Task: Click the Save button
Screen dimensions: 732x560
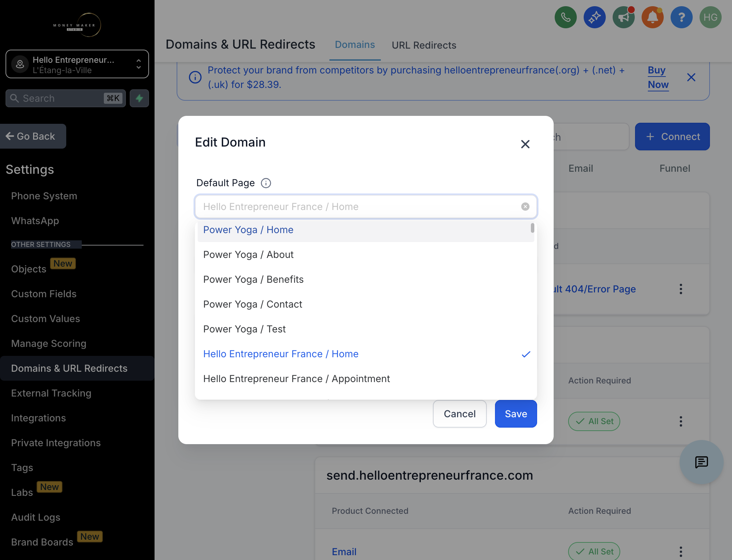Action: click(516, 414)
